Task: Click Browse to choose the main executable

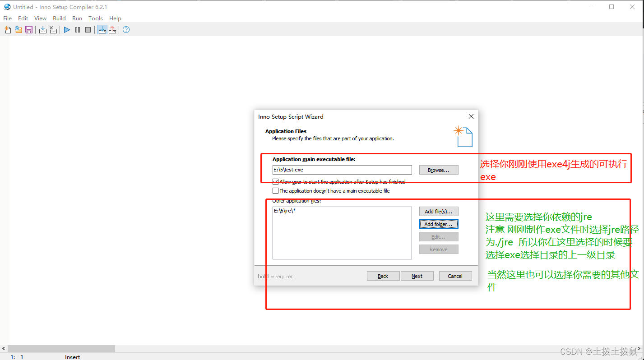Action: pos(439,170)
